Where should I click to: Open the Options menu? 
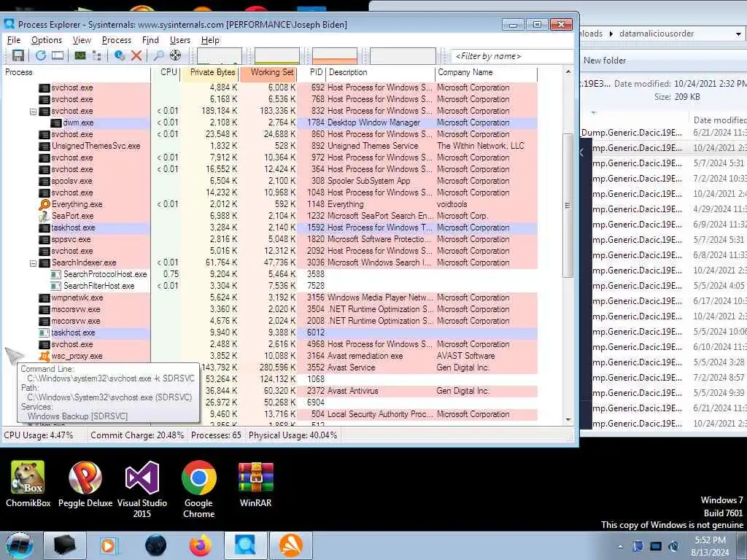(x=46, y=40)
